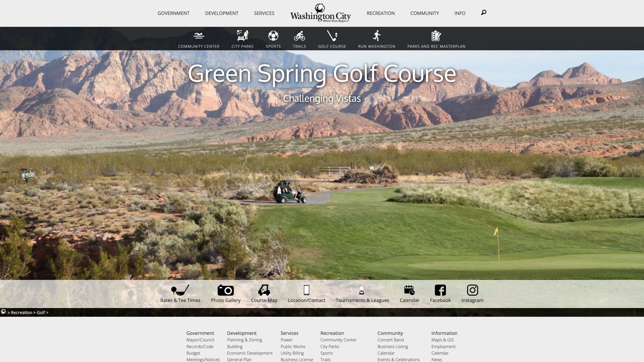This screenshot has height=362, width=644.
Task: Open the Concert Band footer link
Action: pyautogui.click(x=390, y=340)
